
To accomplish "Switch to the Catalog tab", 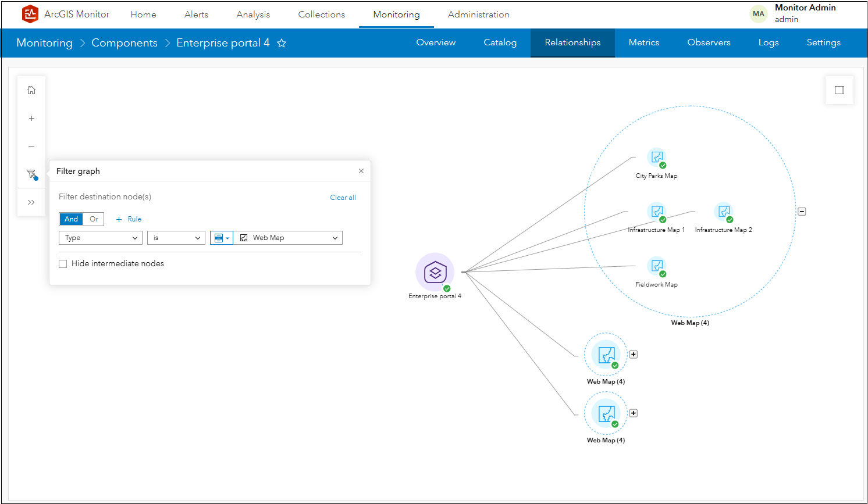I will [x=500, y=42].
